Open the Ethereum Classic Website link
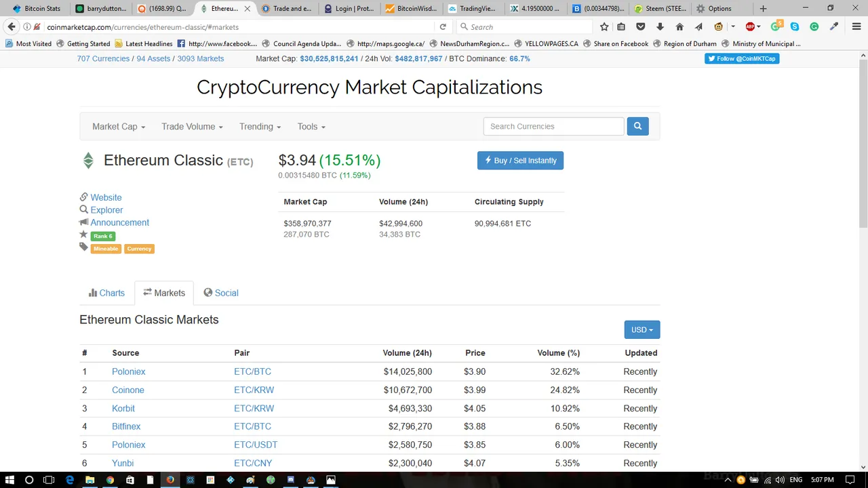This screenshot has height=488, width=868. tap(106, 197)
